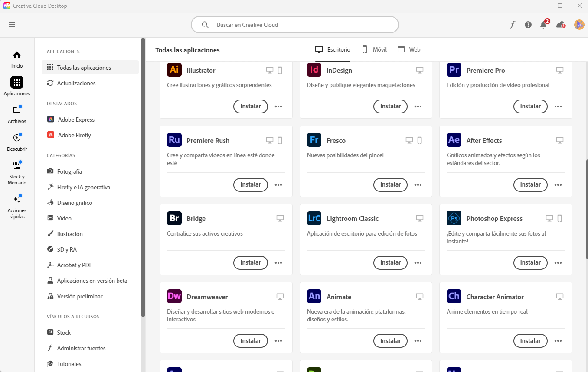Viewport: 588px width, 372px height.
Task: Open the Ilustración category
Action: (90, 234)
